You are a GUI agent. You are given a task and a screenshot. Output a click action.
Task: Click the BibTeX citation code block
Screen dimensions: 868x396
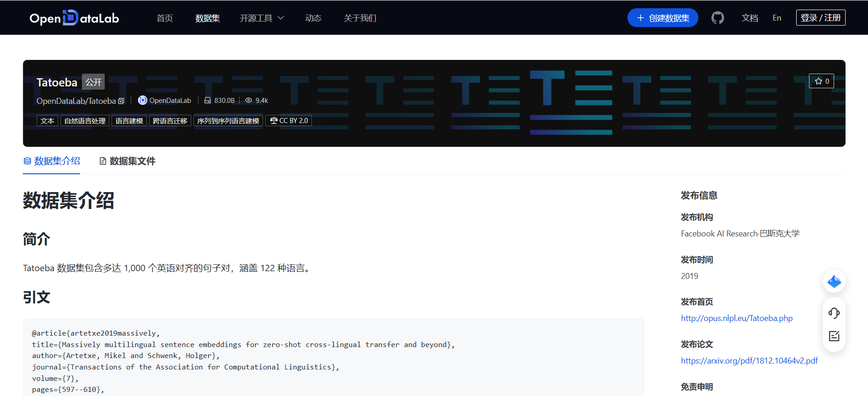(x=333, y=357)
